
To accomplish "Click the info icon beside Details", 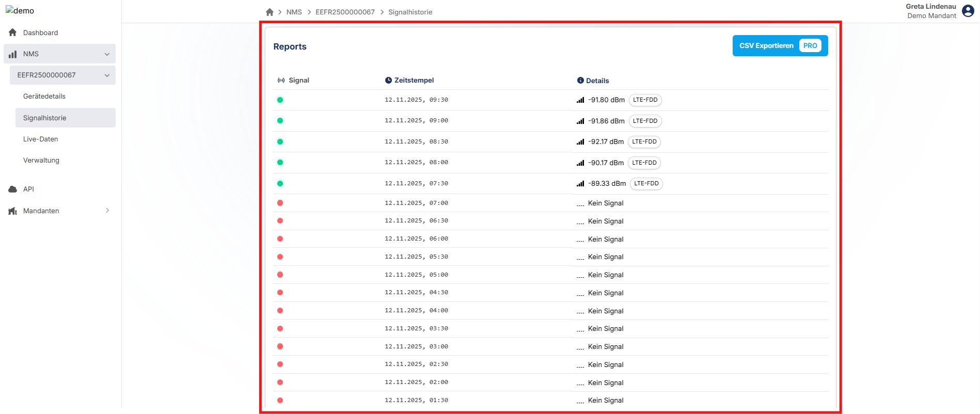I will (x=580, y=81).
